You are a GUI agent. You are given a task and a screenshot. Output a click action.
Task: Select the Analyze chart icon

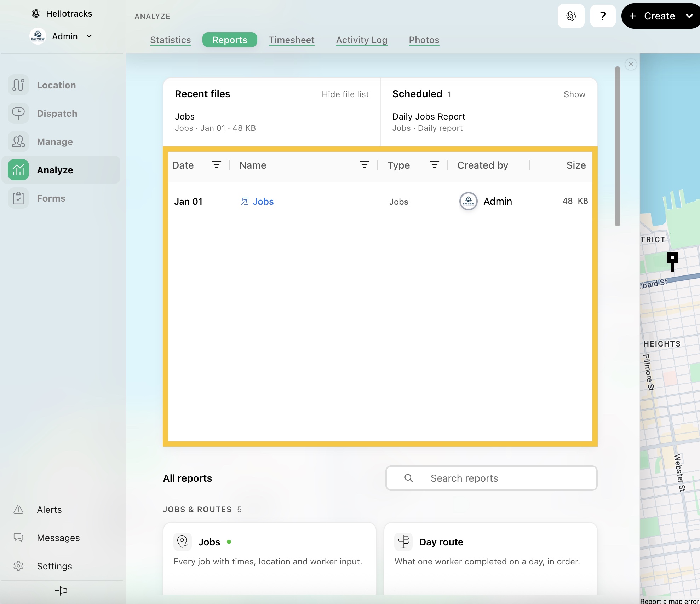pyautogui.click(x=18, y=170)
